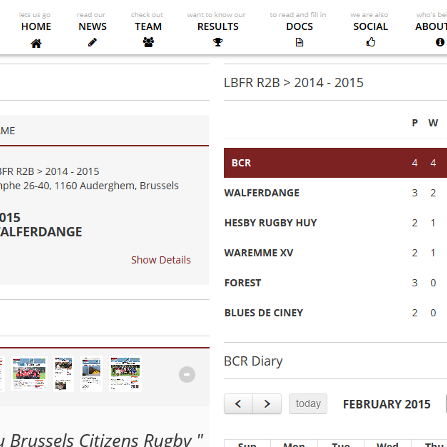The height and width of the screenshot is (447, 447).
Task: Open the red team photo thumbnail
Action: tap(29, 373)
